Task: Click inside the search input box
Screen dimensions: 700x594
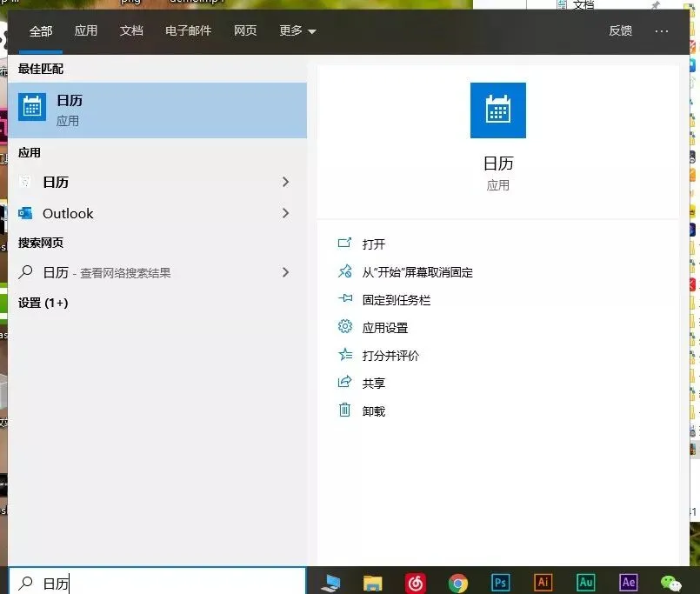Action: (157, 583)
